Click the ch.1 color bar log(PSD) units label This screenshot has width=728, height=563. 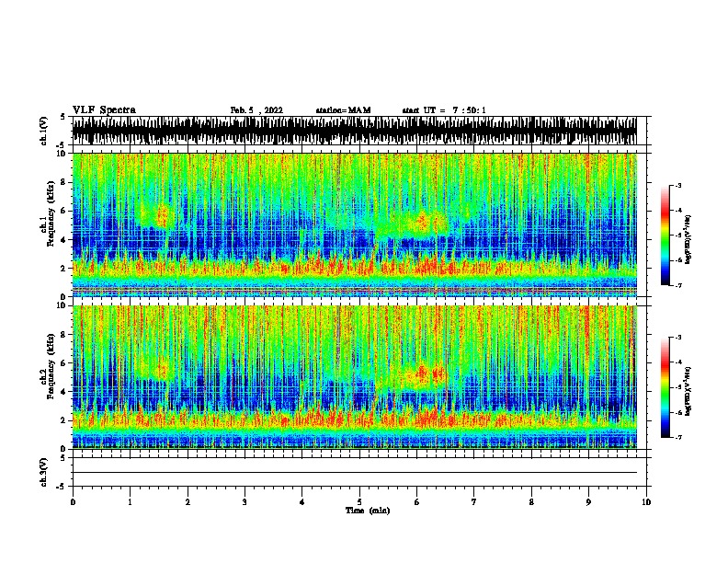click(688, 240)
